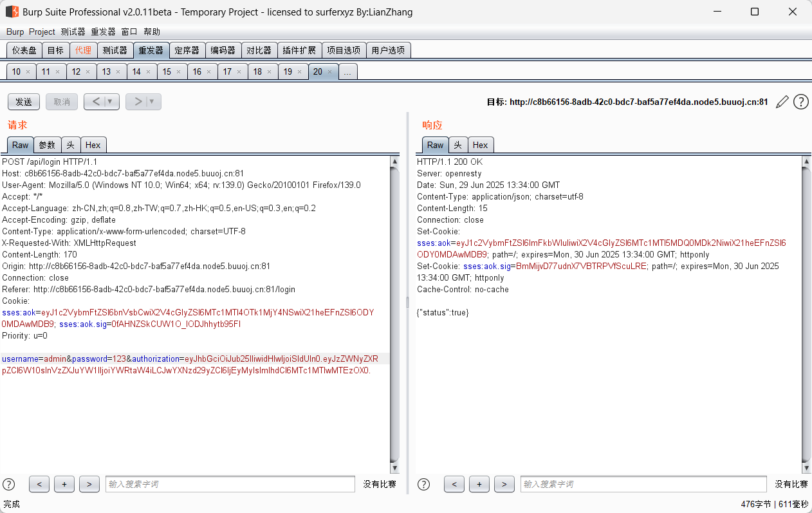Close repeater tab 19
The width and height of the screenshot is (812, 513).
coord(300,72)
